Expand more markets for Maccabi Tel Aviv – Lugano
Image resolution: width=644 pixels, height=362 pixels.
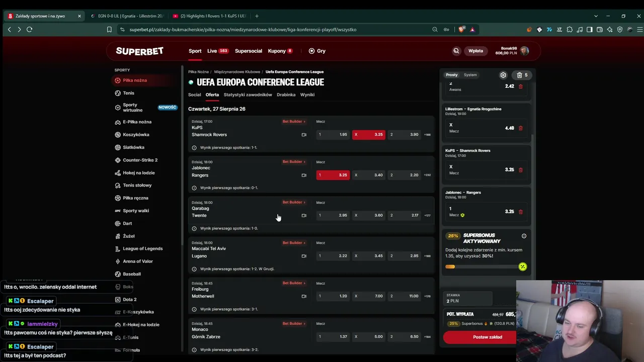coord(427,256)
